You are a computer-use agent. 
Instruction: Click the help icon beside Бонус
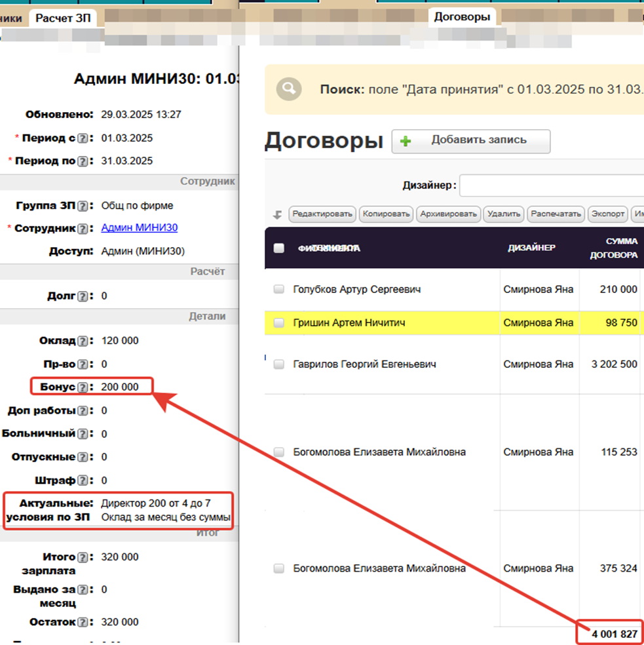point(83,387)
